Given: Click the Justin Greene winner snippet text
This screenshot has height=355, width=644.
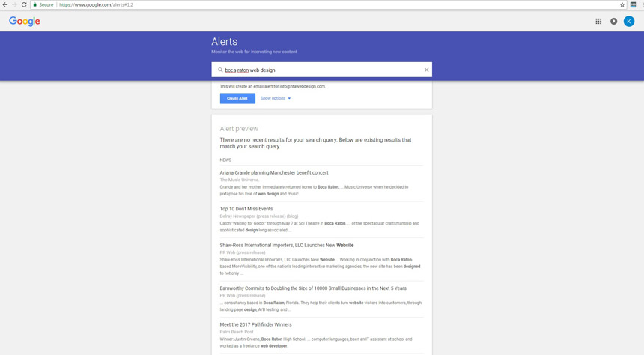Looking at the screenshot, I should tap(316, 342).
